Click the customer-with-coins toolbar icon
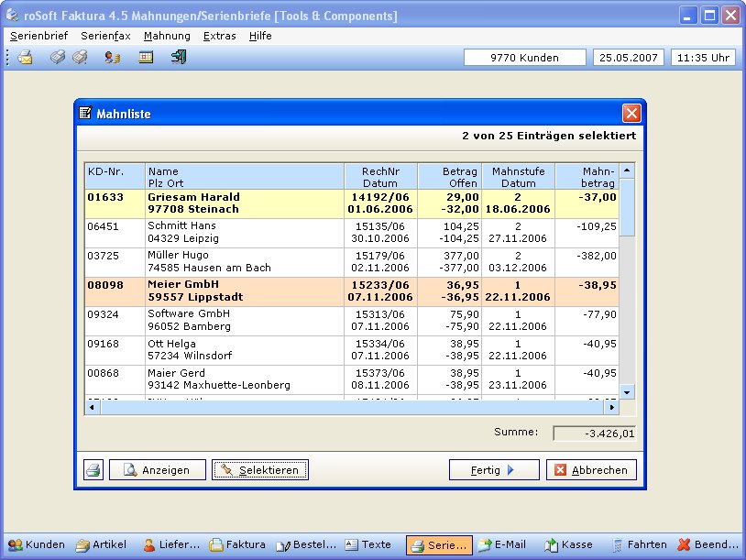This screenshot has height=560, width=746. pos(113,58)
